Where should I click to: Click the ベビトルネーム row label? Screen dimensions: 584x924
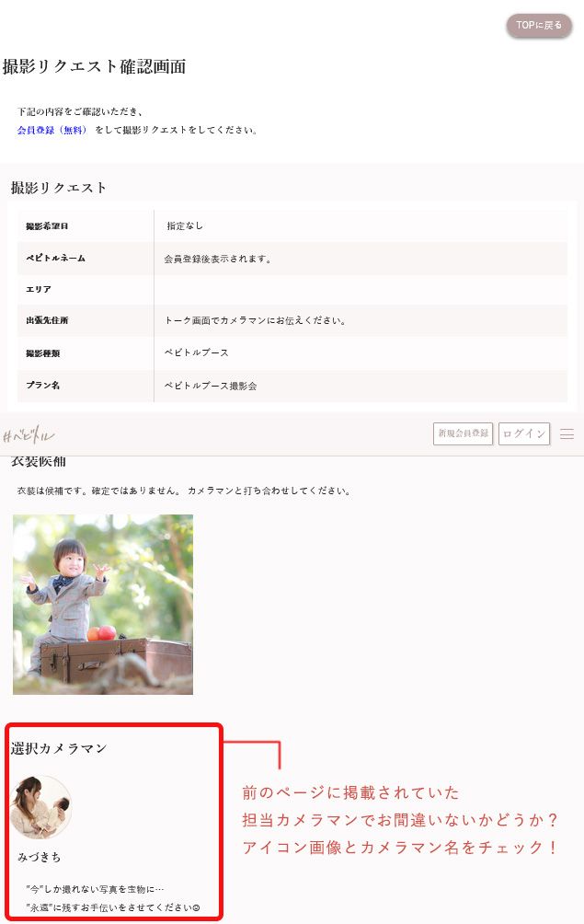pos(55,258)
